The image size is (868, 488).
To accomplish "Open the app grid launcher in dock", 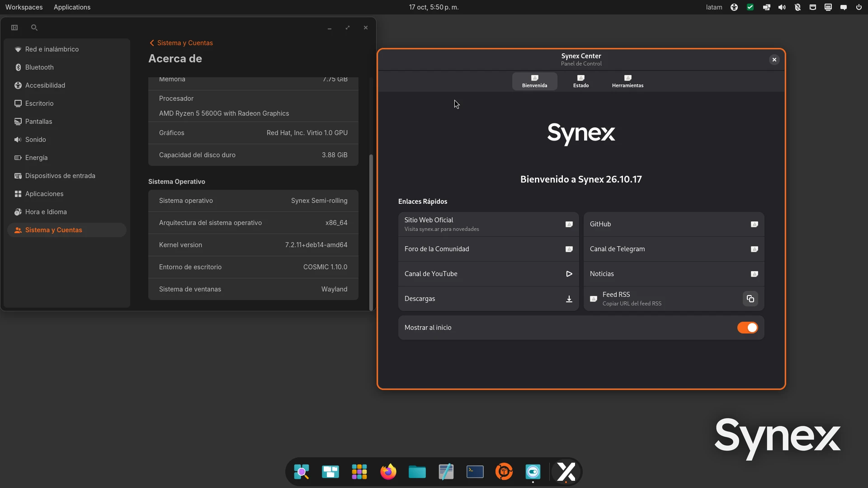I will tap(359, 472).
